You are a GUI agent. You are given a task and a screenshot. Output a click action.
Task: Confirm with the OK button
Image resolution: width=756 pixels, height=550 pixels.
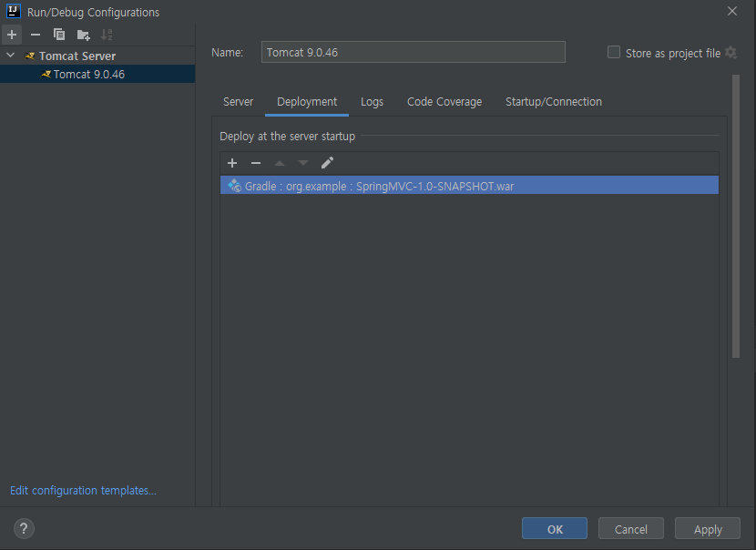point(555,529)
